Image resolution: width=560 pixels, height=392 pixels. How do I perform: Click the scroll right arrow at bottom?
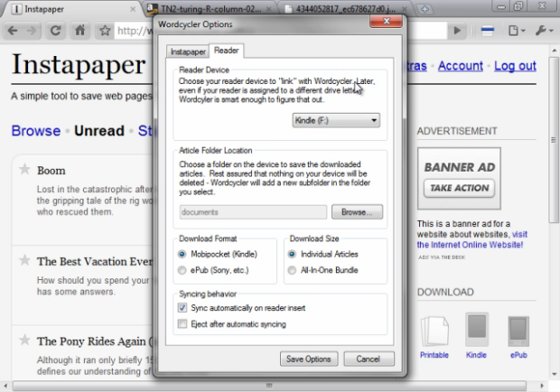(542, 386)
